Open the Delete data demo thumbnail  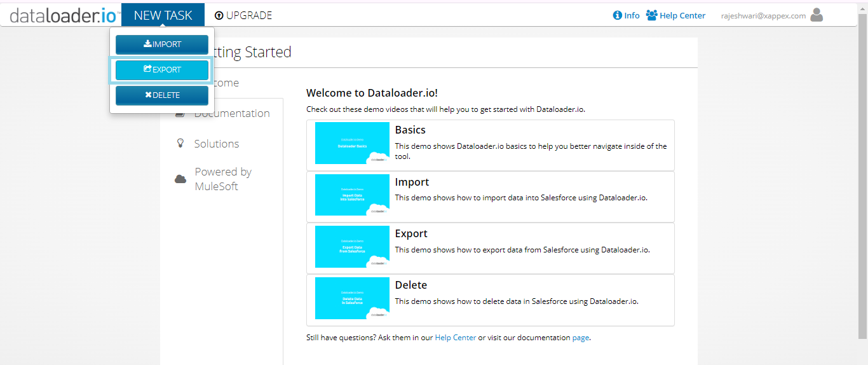(352, 298)
